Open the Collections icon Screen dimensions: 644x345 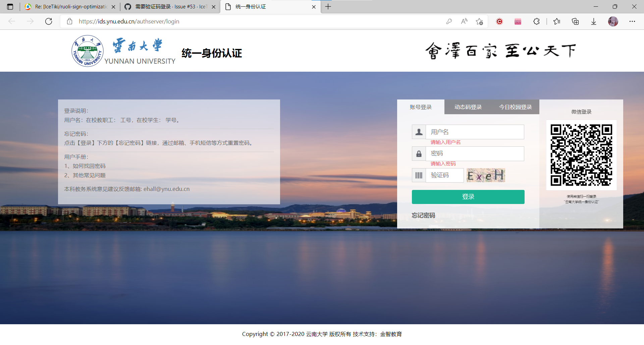[x=575, y=21]
